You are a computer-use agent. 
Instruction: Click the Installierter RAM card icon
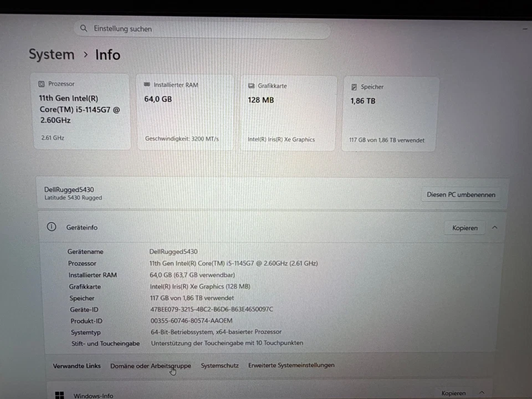point(147,84)
